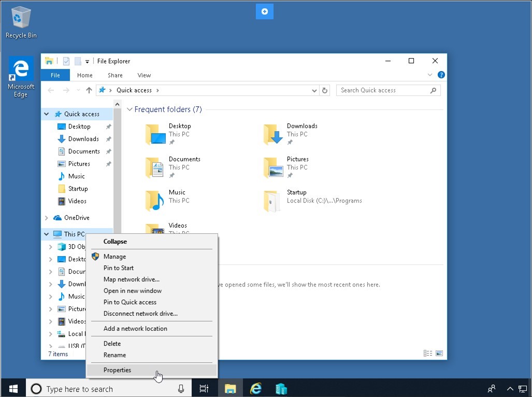Choose Collapse in the context menu

pos(152,242)
